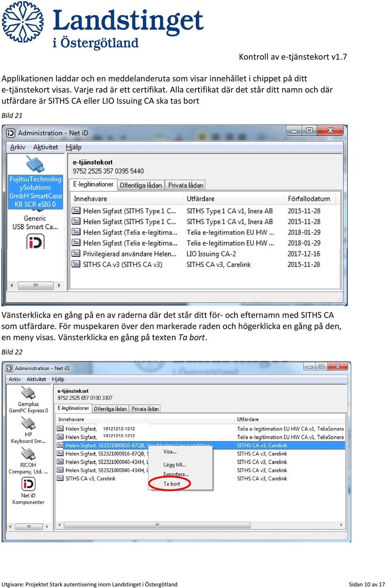Click Net iD title icon in Bild 22 window
The image size is (385, 588).
click(10, 368)
